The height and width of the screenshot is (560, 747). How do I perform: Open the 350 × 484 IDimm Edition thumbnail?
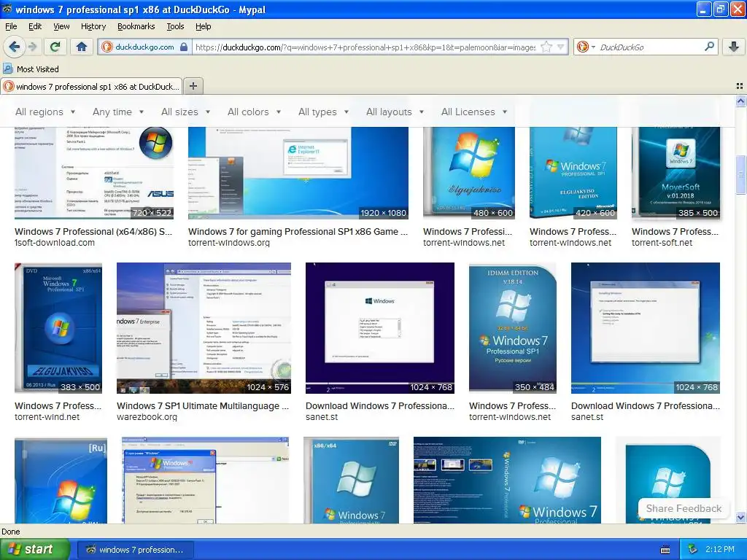(x=513, y=327)
